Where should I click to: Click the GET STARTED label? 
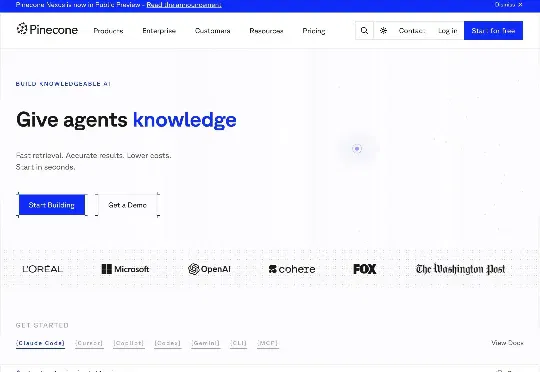42,325
